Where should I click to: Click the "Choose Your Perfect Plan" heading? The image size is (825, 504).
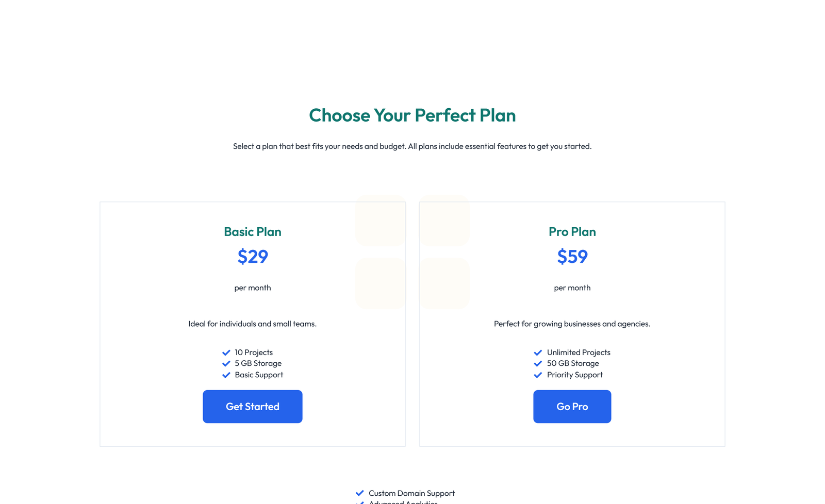412,115
